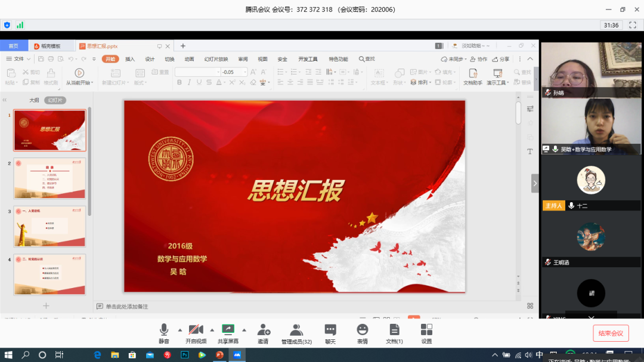Open 管理成员(32) member list
This screenshot has height=362, width=644.
click(x=296, y=330)
